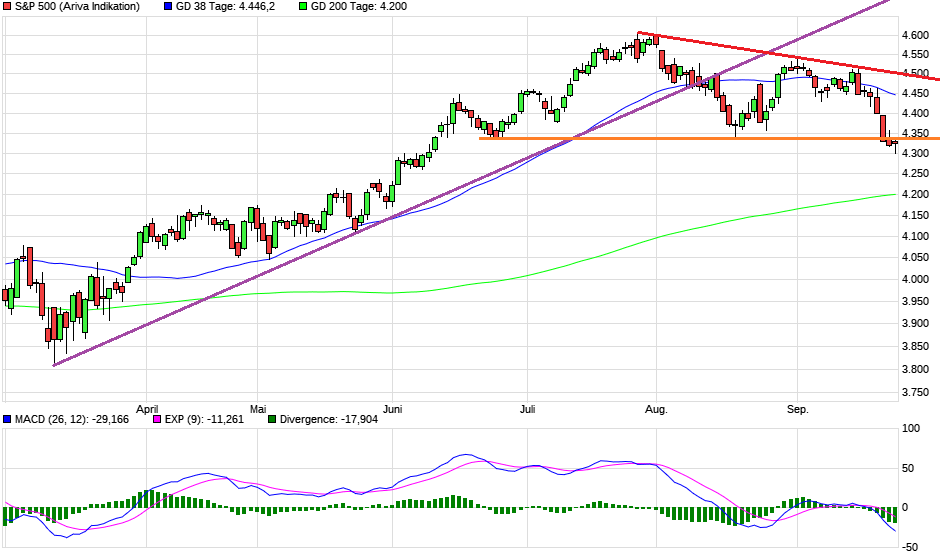This screenshot has width=940, height=557.
Task: Select the 'GD 38 Tage: 4.446,2' label
Action: pyautogui.click(x=225, y=7)
